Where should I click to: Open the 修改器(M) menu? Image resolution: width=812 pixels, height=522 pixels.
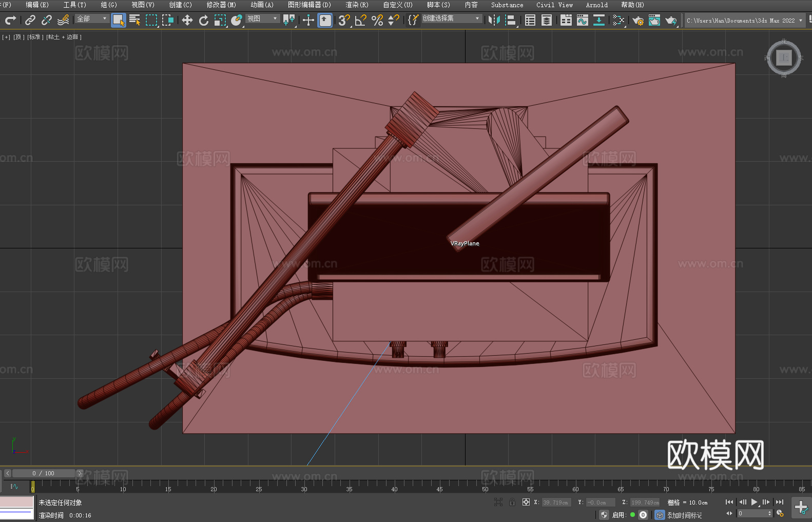tap(221, 5)
